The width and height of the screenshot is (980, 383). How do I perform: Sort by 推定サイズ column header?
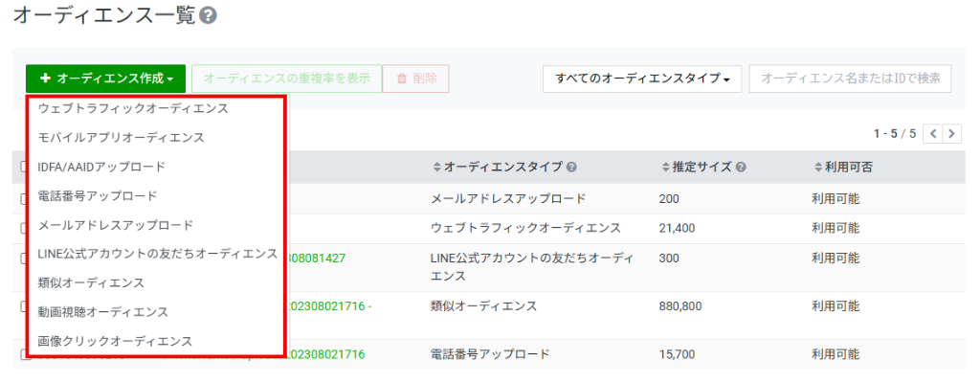pos(697,168)
